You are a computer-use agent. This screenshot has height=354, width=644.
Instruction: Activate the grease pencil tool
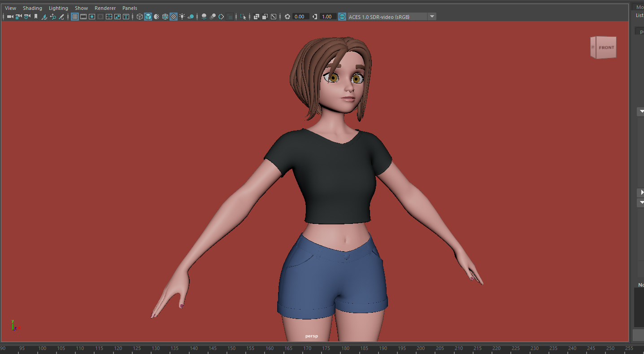click(61, 17)
